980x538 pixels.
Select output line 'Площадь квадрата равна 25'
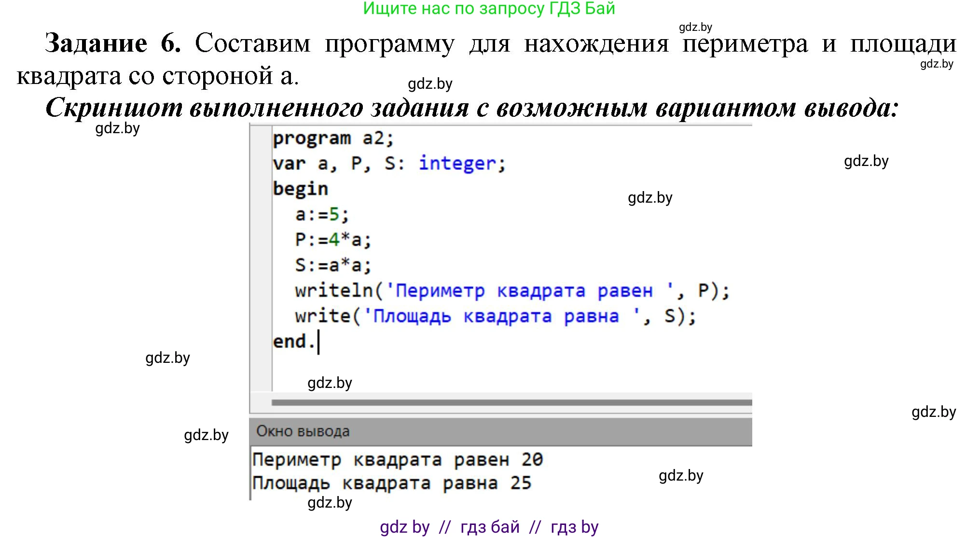tap(391, 482)
